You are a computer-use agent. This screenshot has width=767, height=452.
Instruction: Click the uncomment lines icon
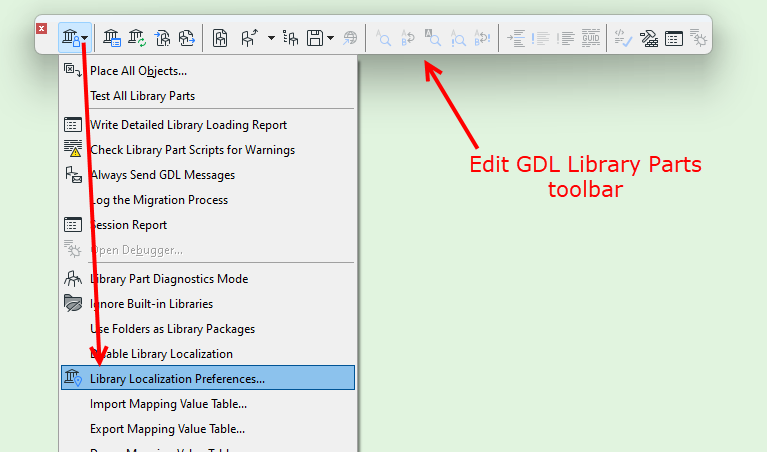[x=565, y=38]
